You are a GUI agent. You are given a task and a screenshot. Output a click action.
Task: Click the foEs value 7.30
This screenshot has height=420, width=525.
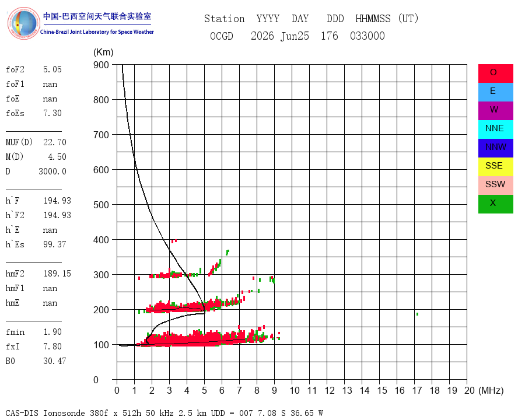(52, 113)
